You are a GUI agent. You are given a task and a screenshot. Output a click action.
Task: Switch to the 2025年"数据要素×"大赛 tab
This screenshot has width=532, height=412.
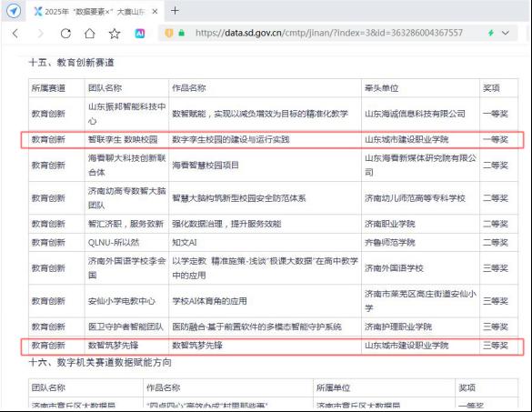[92, 12]
